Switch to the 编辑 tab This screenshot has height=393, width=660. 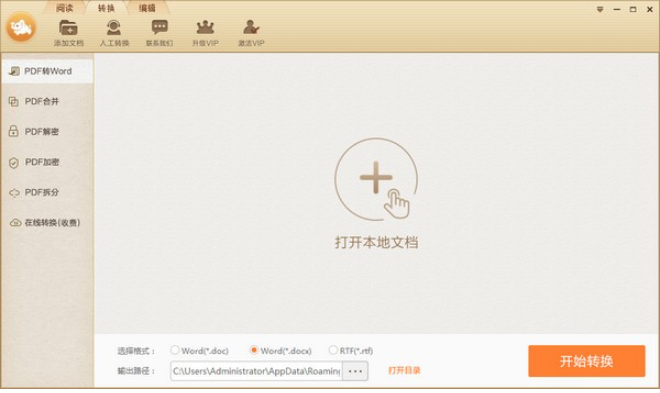[x=147, y=8]
